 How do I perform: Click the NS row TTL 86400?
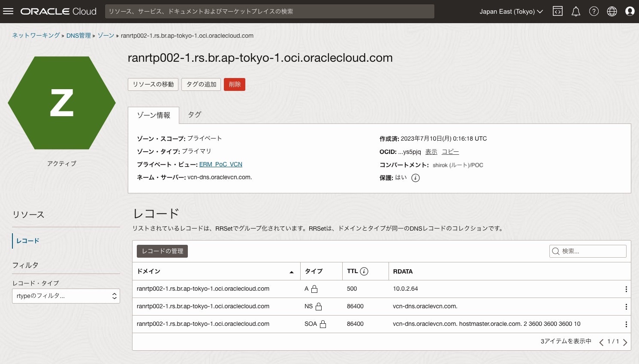point(355,307)
